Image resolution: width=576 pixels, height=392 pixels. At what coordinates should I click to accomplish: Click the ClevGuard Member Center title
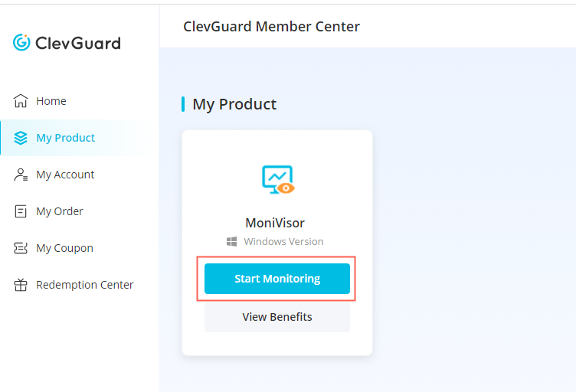tap(271, 27)
